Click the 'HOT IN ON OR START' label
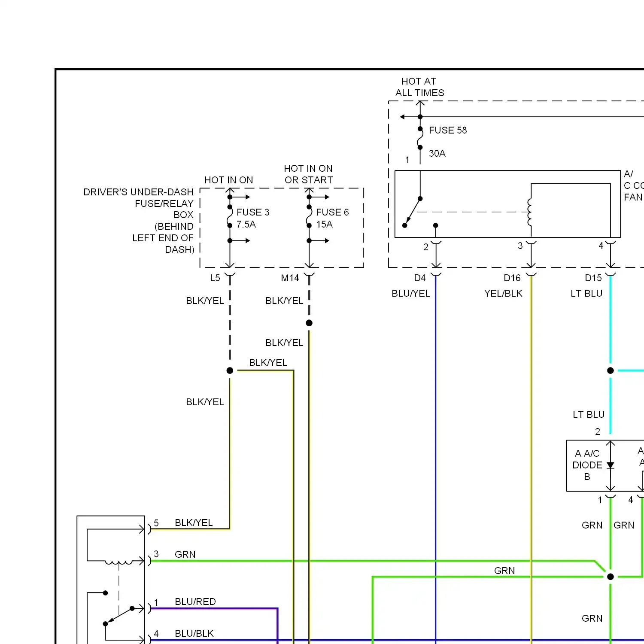 coord(308,174)
